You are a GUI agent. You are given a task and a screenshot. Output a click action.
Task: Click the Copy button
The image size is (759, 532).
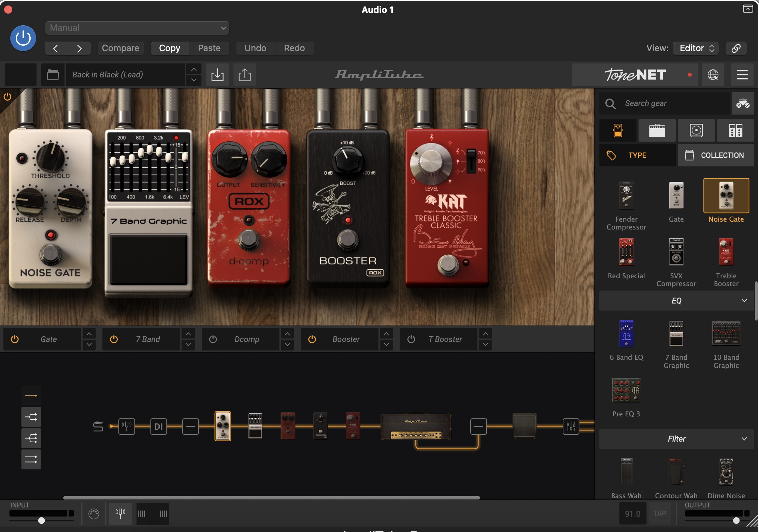(x=170, y=48)
